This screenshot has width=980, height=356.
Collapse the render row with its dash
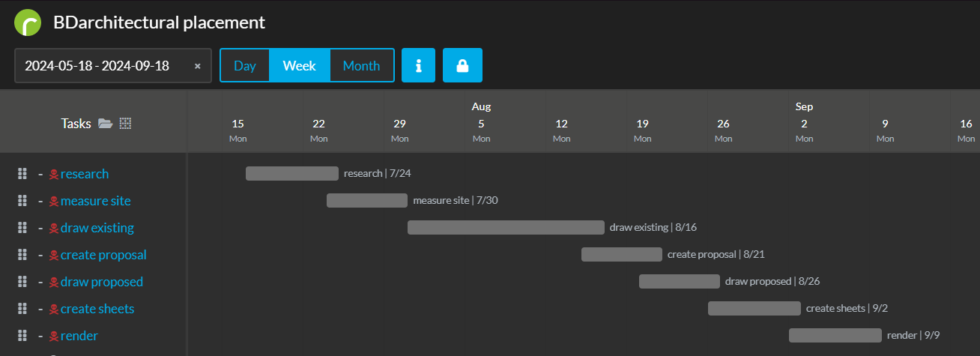(40, 336)
